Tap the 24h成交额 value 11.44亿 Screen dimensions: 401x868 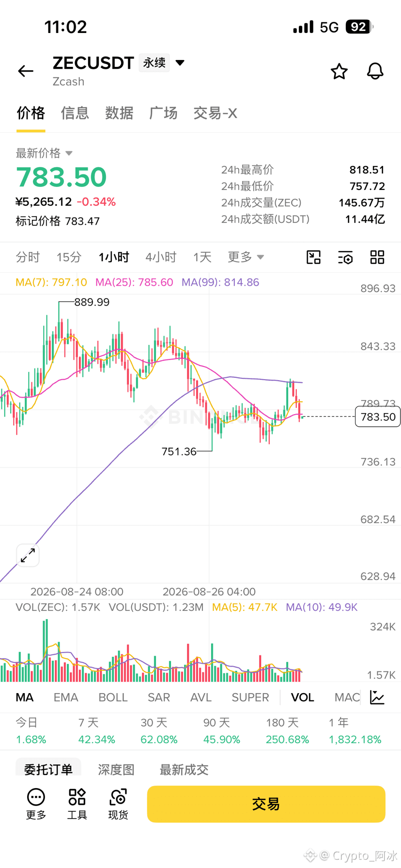(365, 219)
